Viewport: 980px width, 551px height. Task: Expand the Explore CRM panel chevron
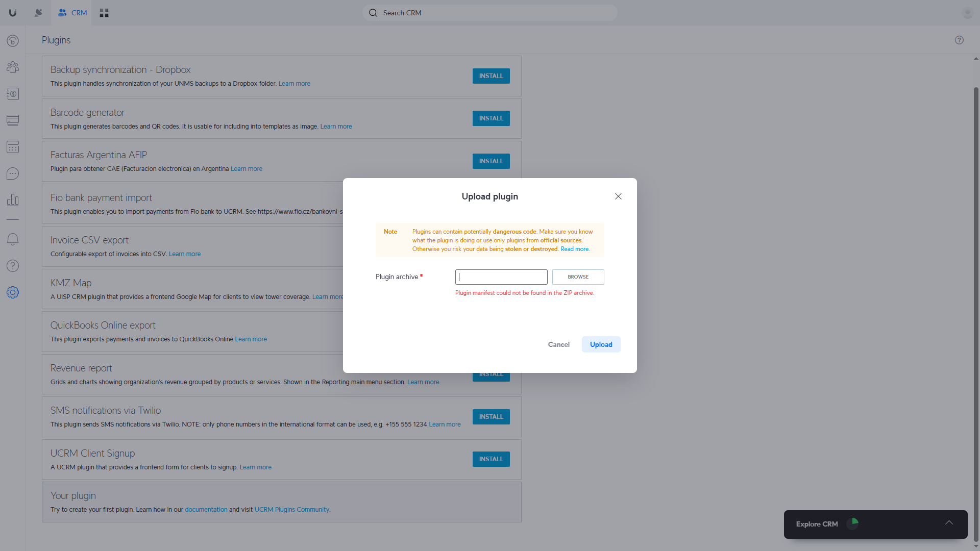point(949,523)
